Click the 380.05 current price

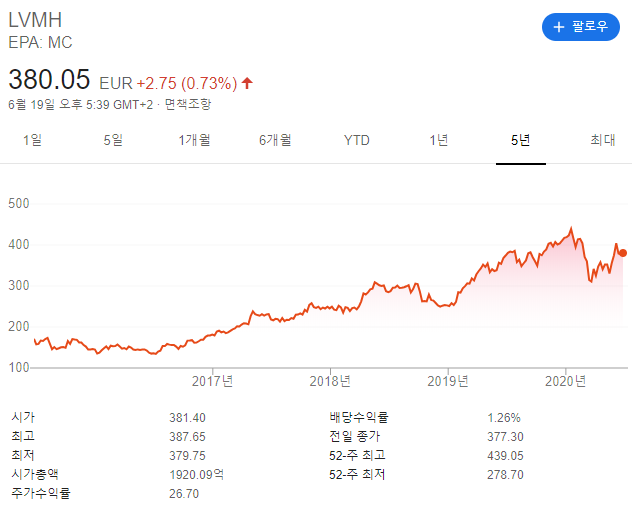tap(49, 79)
